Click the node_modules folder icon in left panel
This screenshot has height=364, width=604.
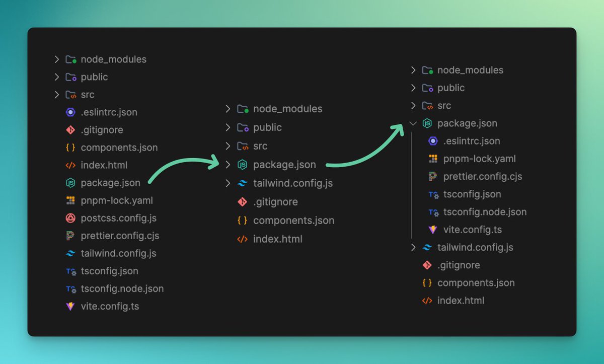70,59
